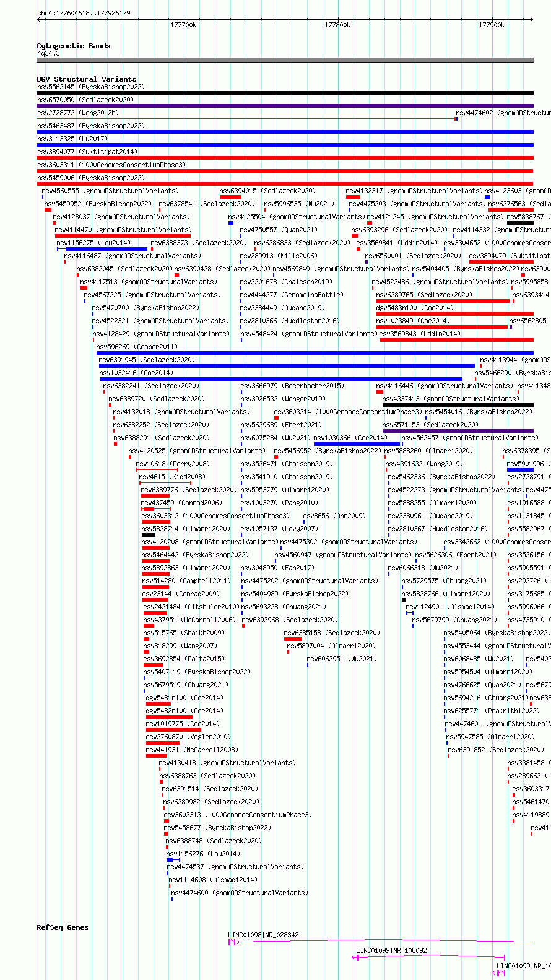Click the RefSeq Genes track title
The width and height of the screenshot is (551, 980).
click(x=63, y=927)
